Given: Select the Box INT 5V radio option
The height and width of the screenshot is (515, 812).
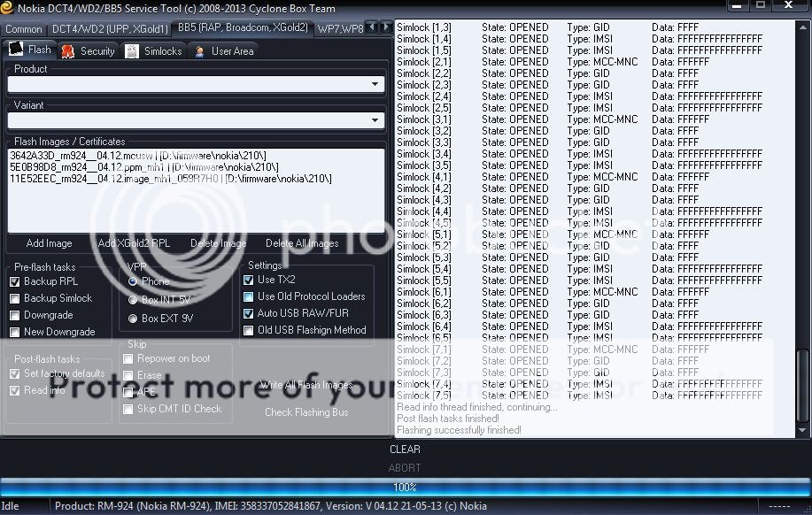Looking at the screenshot, I should [134, 299].
